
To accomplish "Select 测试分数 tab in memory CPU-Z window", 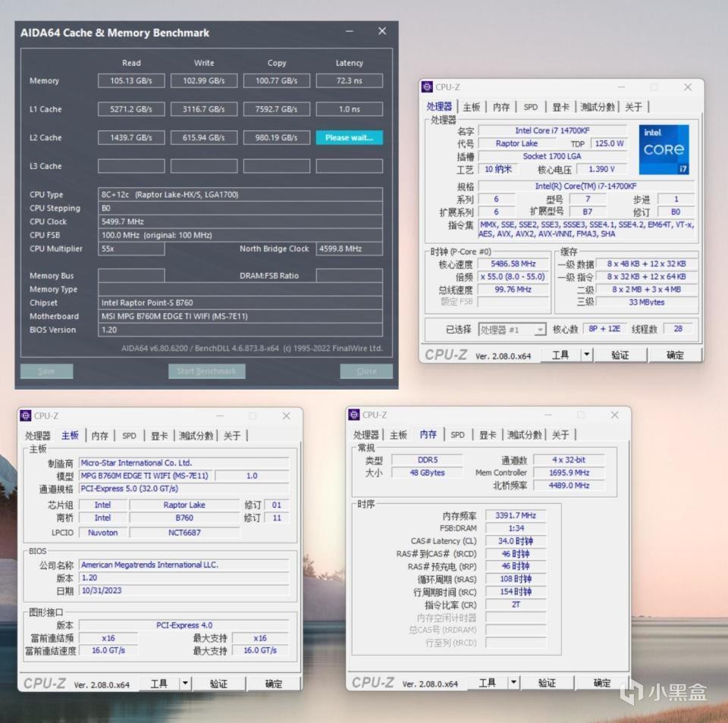I will pos(525,435).
